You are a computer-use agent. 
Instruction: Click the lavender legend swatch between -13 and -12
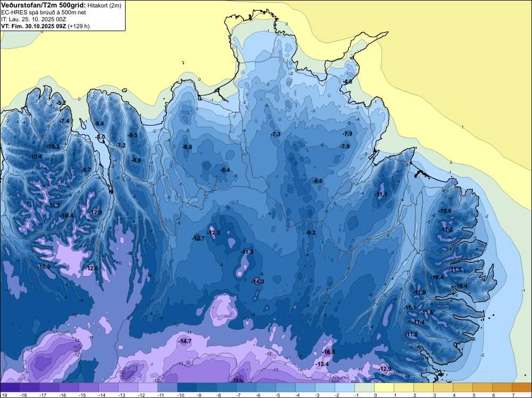pos(128,387)
